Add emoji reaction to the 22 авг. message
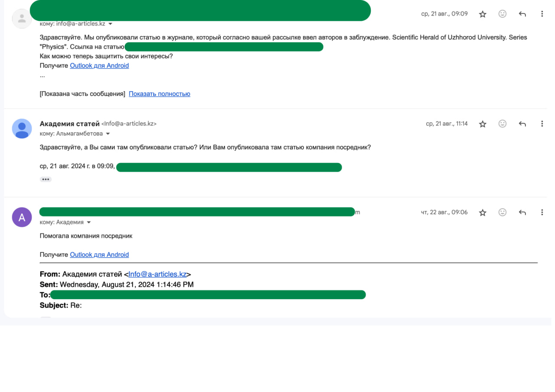The height and width of the screenshot is (392, 555). [x=503, y=212]
